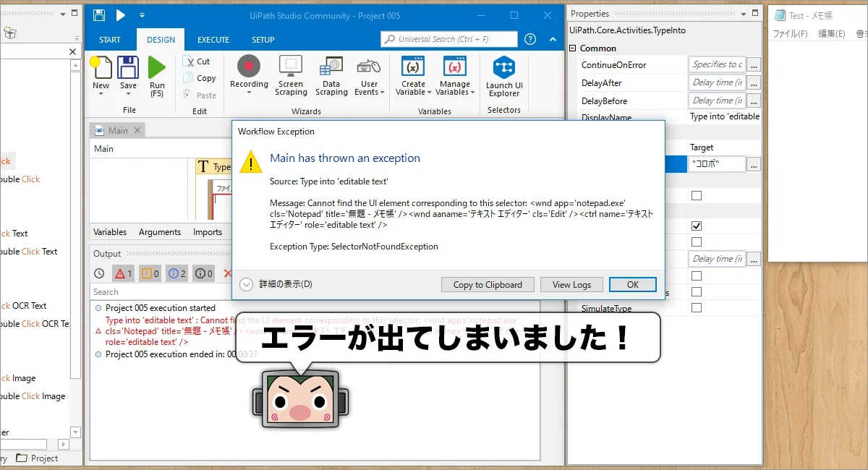Viewport: 868px width, 470px height.
Task: Toggle the error filter showing 1
Action: click(x=123, y=273)
